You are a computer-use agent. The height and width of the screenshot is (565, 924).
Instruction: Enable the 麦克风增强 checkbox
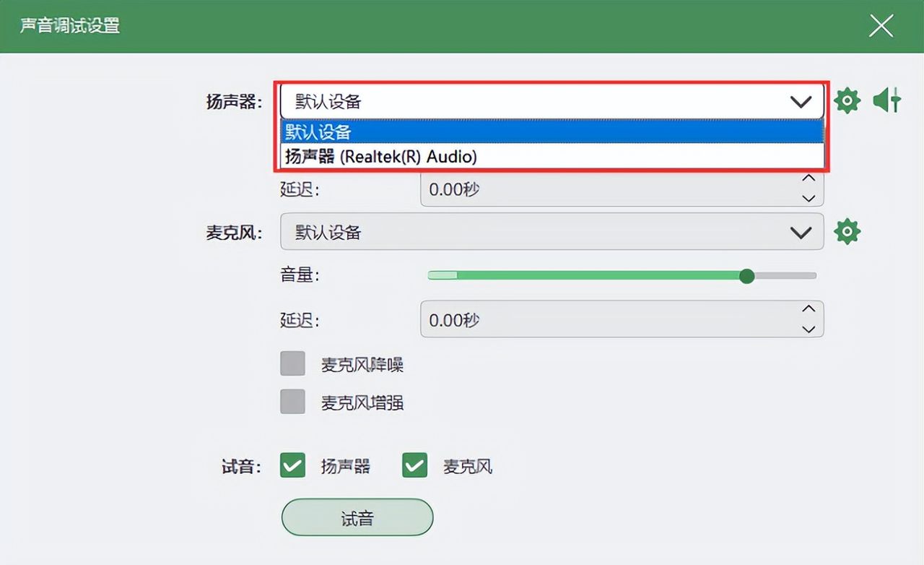[x=292, y=402]
